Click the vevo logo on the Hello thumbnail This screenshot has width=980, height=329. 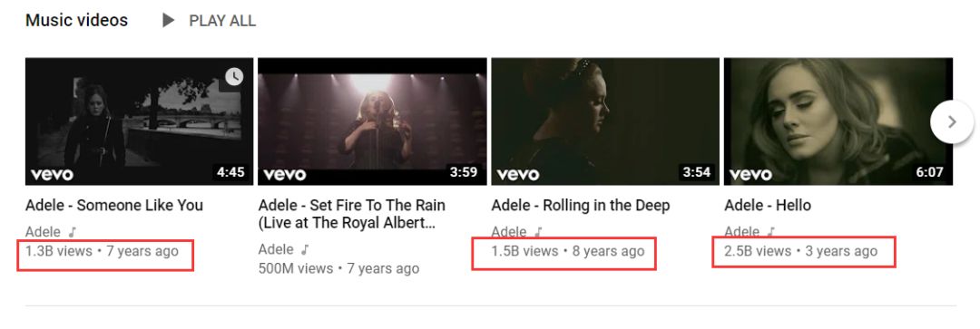point(750,174)
